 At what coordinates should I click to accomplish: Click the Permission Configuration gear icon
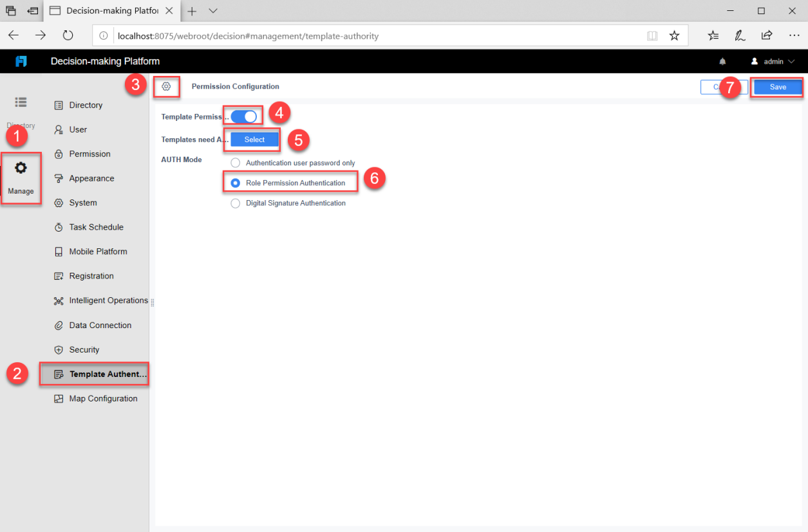pyautogui.click(x=166, y=86)
